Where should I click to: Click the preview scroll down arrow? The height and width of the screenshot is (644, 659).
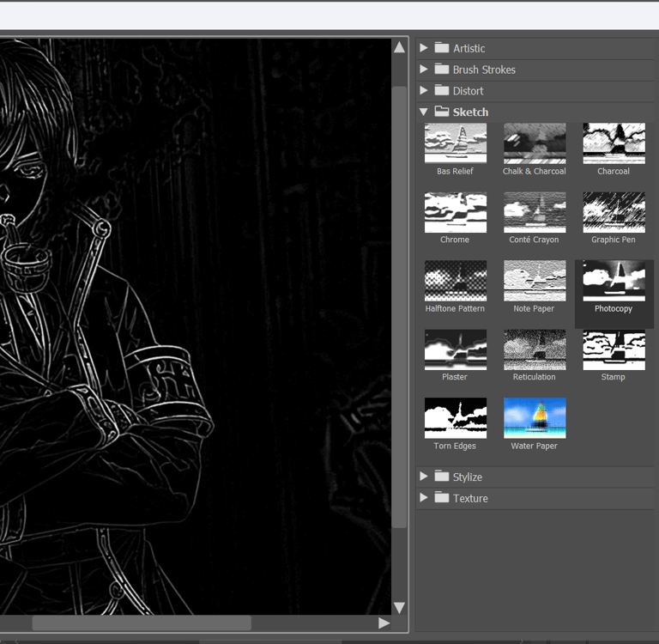pyautogui.click(x=399, y=608)
